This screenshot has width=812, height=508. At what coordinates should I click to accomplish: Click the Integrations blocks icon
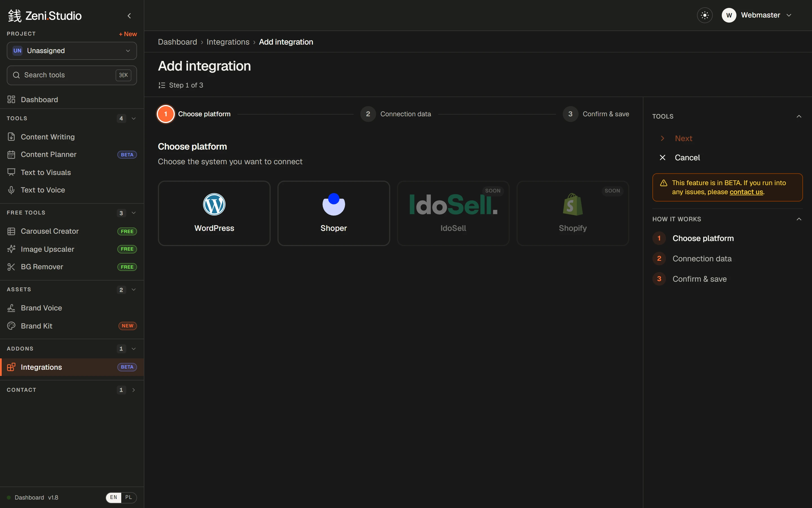point(11,367)
